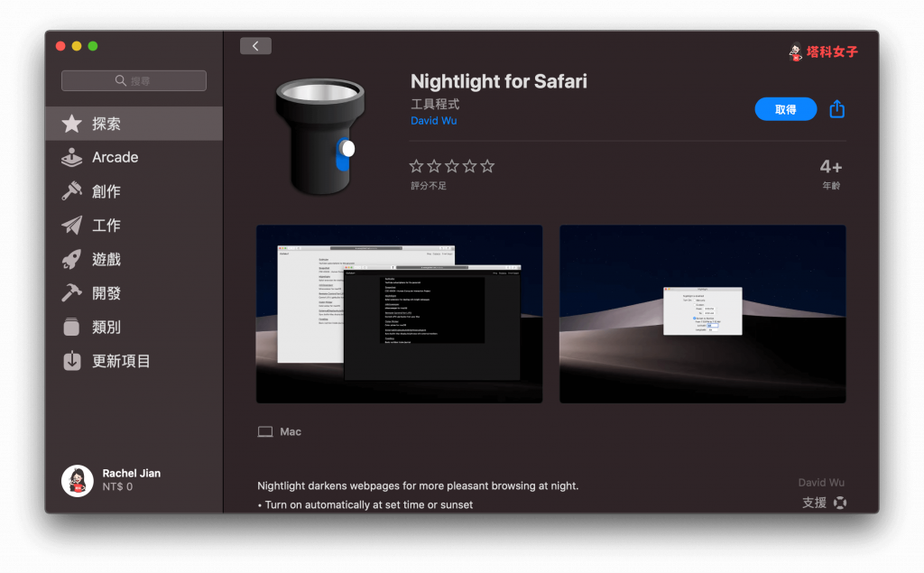Viewport: 924px width, 573px height.
Task: Click the star icon beside 探索
Action: (72, 124)
